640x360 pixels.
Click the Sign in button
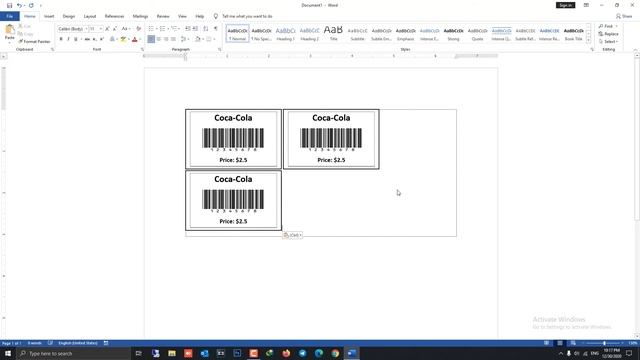point(565,5)
